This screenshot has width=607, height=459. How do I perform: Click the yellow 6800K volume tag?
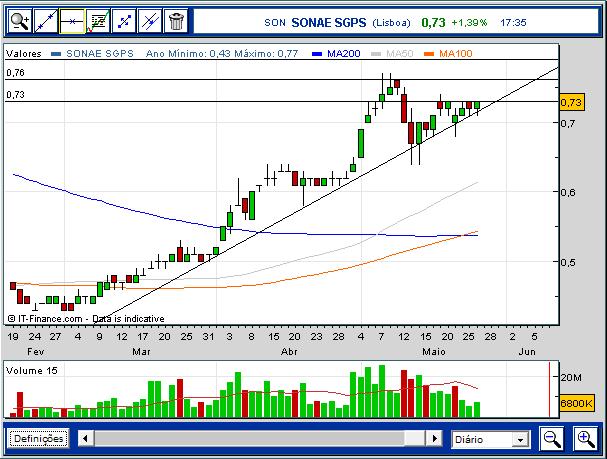(x=577, y=404)
